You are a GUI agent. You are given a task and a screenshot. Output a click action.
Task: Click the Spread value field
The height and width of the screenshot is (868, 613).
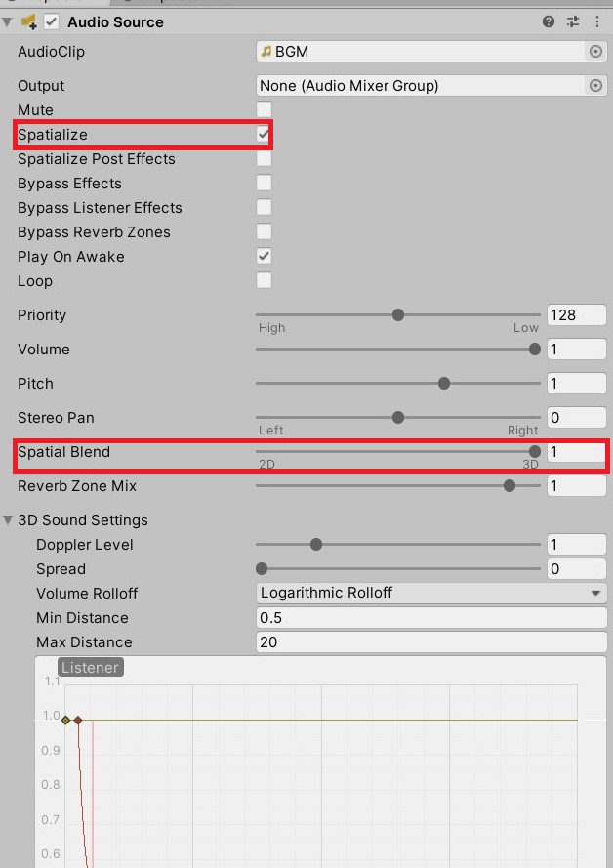(577, 568)
